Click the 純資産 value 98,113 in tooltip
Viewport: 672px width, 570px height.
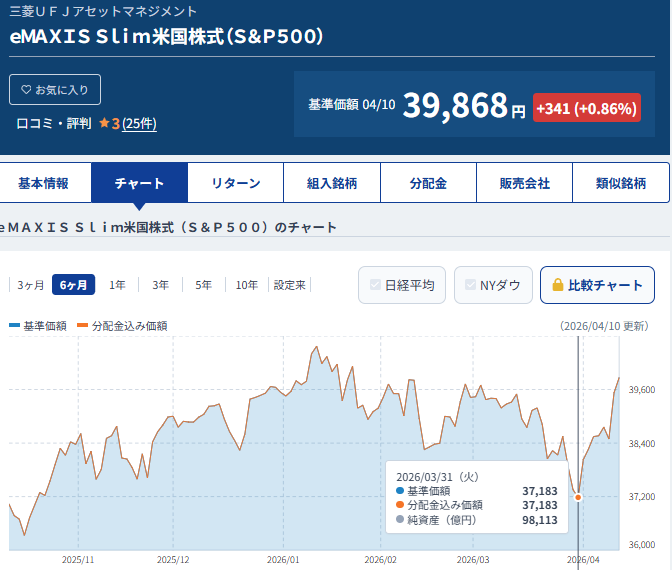click(x=540, y=520)
